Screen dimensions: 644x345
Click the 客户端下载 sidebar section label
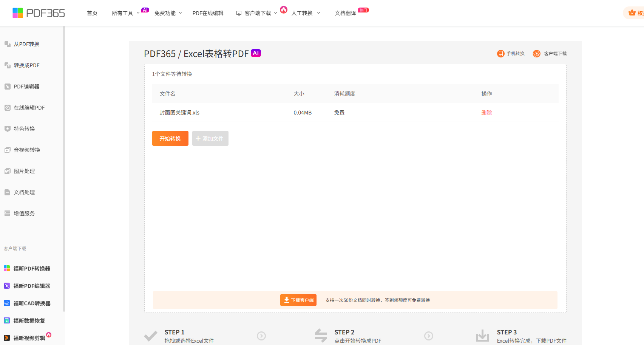tap(15, 249)
